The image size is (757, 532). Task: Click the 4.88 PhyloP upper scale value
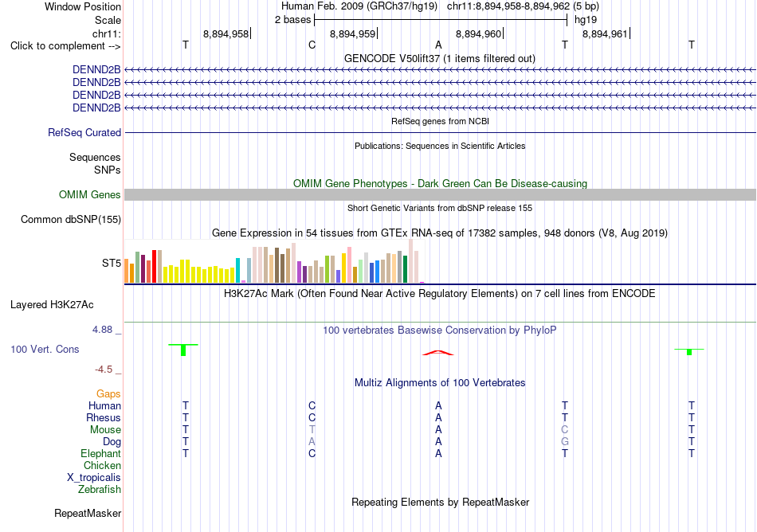point(102,330)
